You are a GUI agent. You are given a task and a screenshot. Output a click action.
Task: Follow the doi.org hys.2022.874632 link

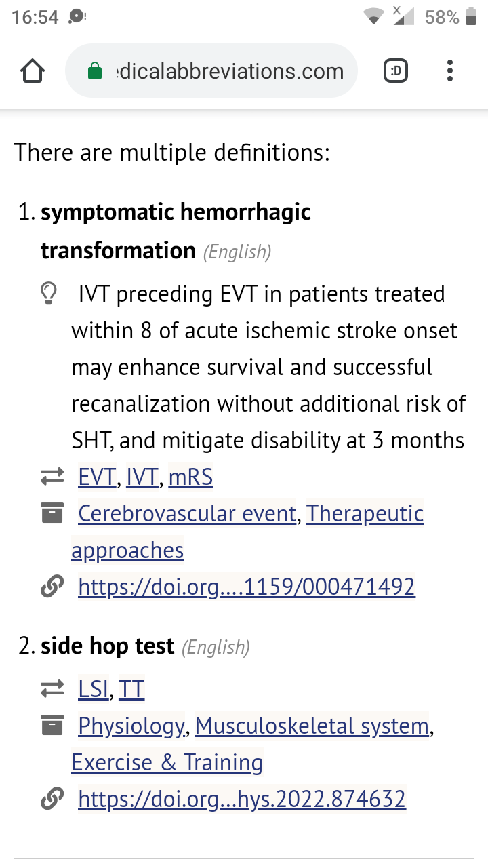click(x=242, y=800)
